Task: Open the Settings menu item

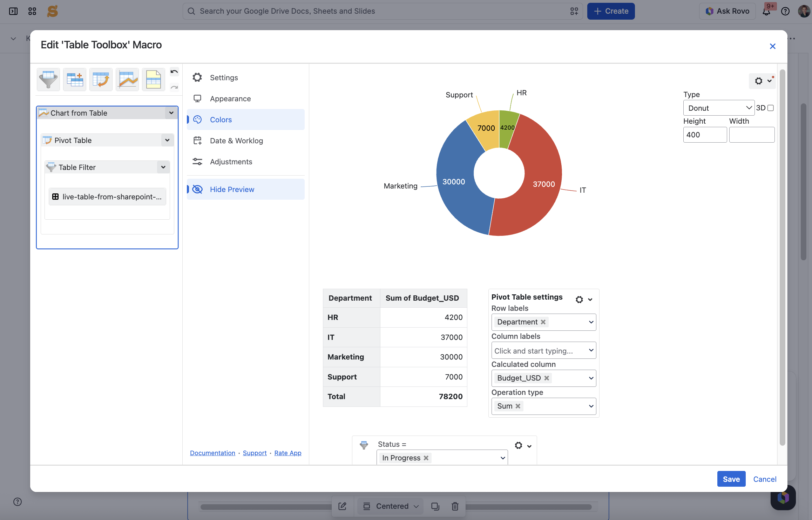Action: point(246,77)
